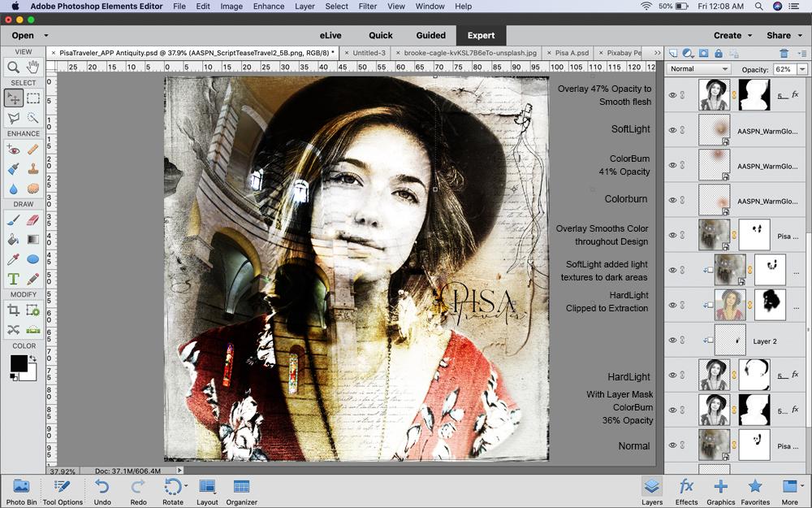Select the Sponge tool

pos(32,189)
